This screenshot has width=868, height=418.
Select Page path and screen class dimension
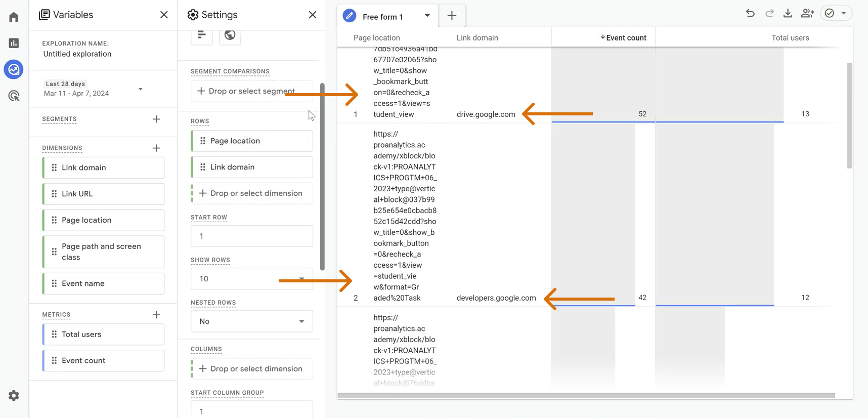pyautogui.click(x=104, y=252)
